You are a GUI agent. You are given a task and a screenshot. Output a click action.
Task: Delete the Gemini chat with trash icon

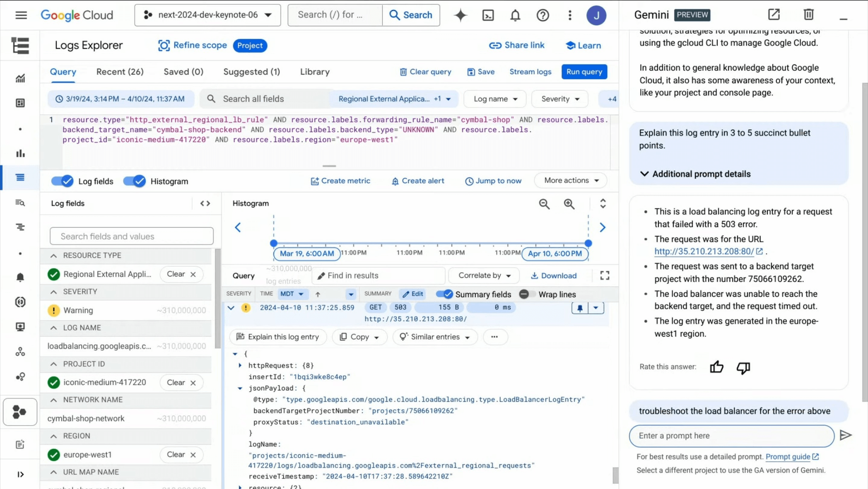click(808, 14)
